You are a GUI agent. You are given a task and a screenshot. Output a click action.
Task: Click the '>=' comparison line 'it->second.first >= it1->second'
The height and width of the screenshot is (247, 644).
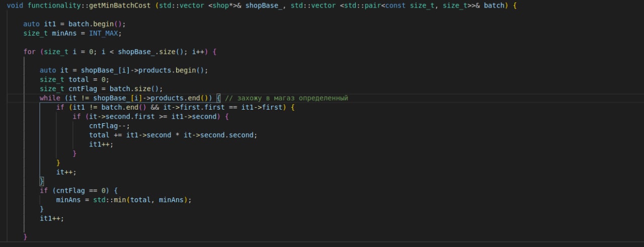tap(153, 117)
